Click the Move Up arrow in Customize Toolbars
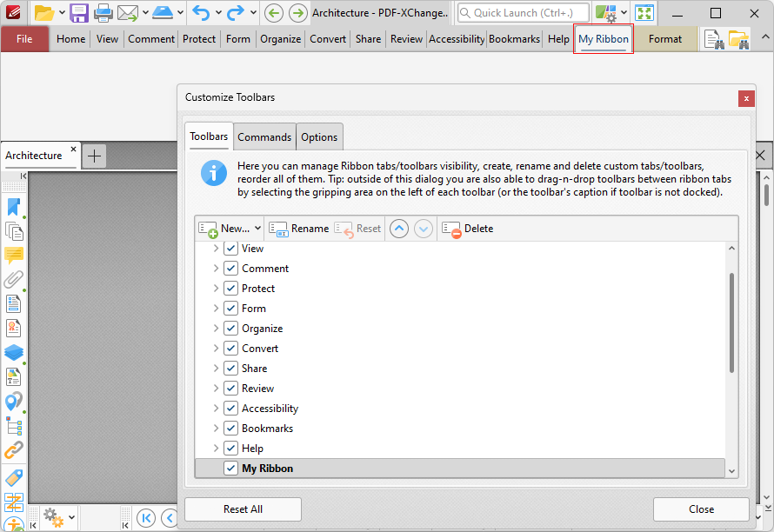 [399, 229]
